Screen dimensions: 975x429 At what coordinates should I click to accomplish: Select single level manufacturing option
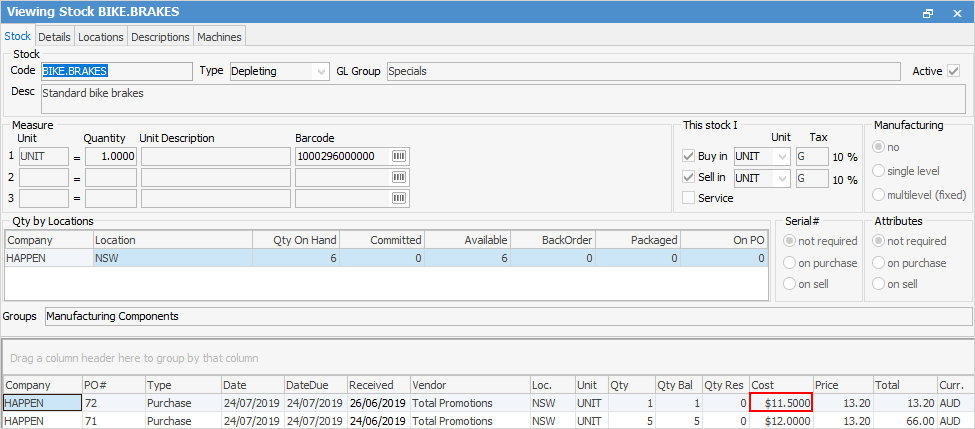(880, 171)
